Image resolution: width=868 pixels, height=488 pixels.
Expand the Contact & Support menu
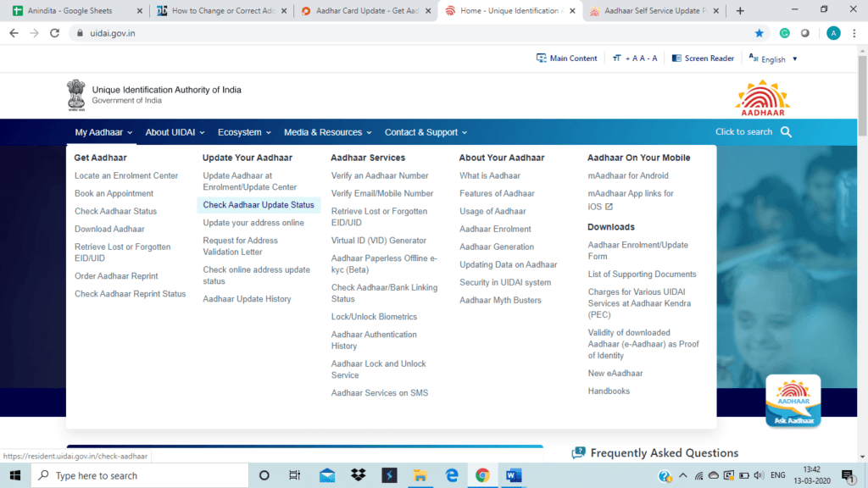coord(426,132)
